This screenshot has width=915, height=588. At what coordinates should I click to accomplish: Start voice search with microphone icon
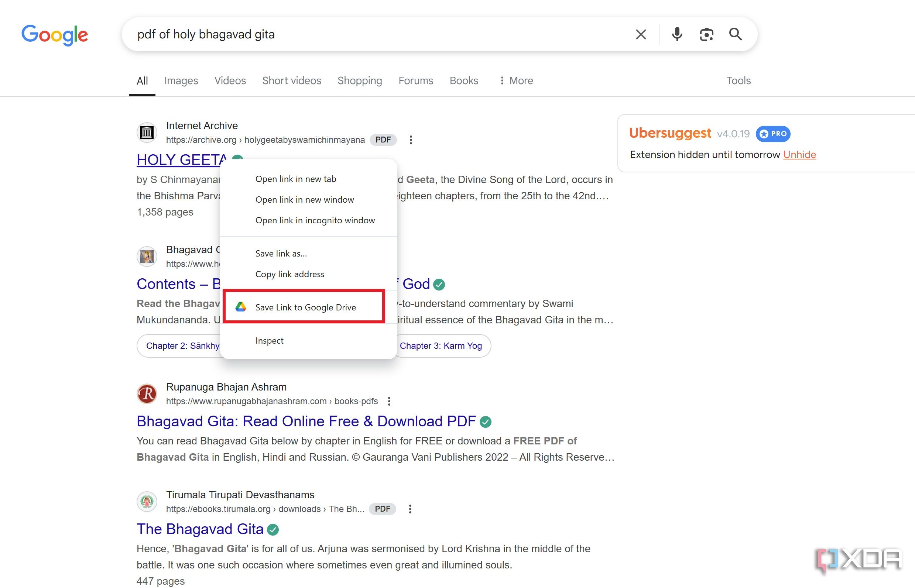coord(677,34)
